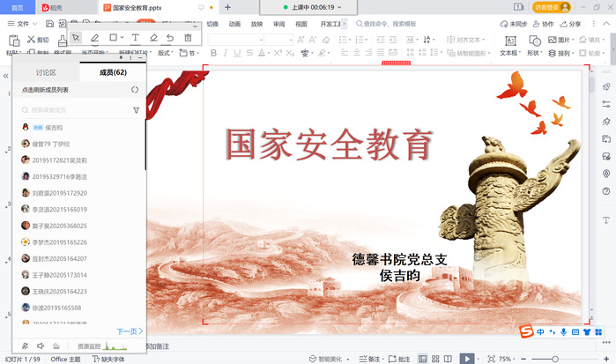Viewport: 616px width, 364px height.
Task: Choose the text annotation tool
Action: click(135, 38)
